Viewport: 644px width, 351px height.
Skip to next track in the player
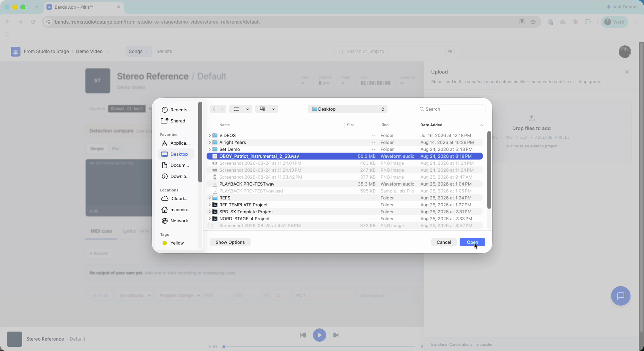tap(336, 335)
